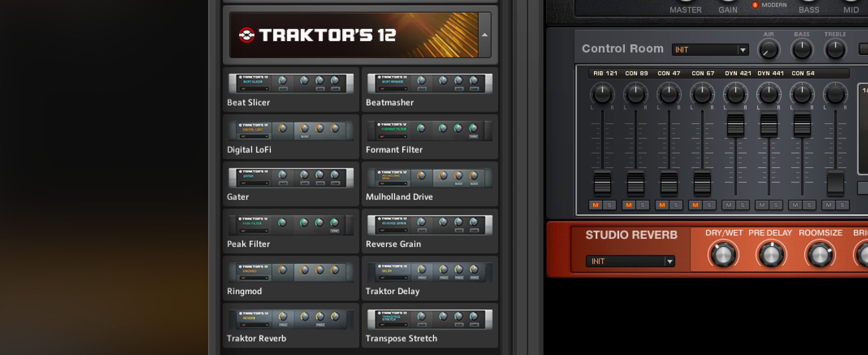Click the 'CON 89' microphone label
868x355 pixels.
pos(637,73)
